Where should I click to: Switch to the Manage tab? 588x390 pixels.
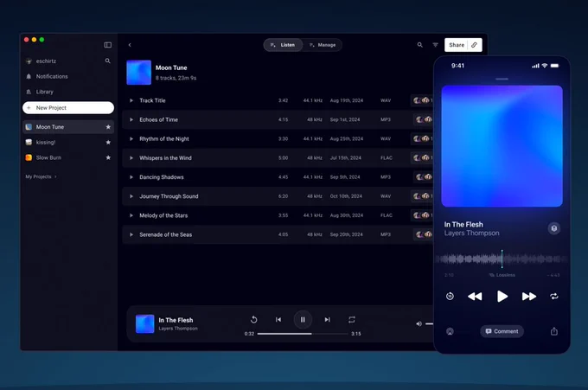(323, 45)
